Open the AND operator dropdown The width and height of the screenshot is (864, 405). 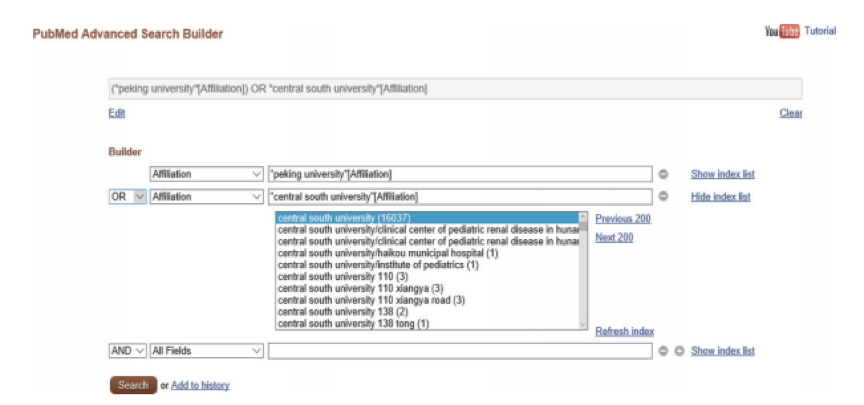tap(128, 351)
